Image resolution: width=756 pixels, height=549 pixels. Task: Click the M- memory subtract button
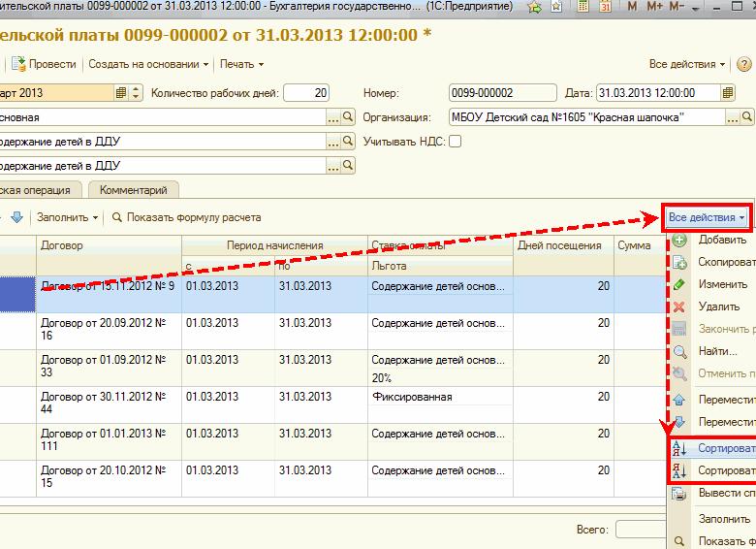[x=677, y=6]
